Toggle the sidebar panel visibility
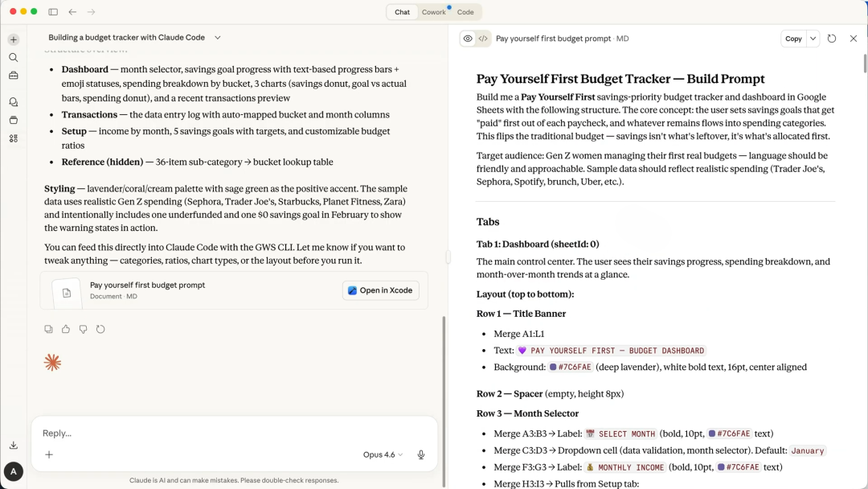This screenshot has width=868, height=489. (53, 12)
